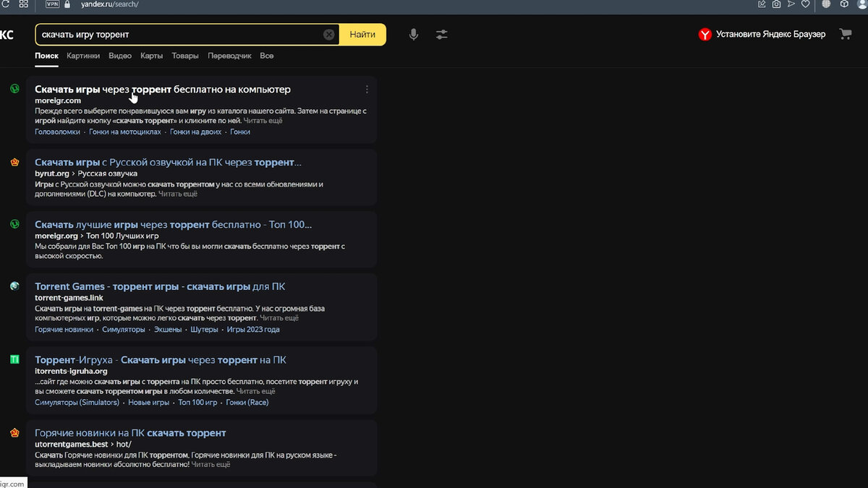This screenshot has width=868, height=488.
Task: Open Игры 2023 года sitelink
Action: click(253, 330)
